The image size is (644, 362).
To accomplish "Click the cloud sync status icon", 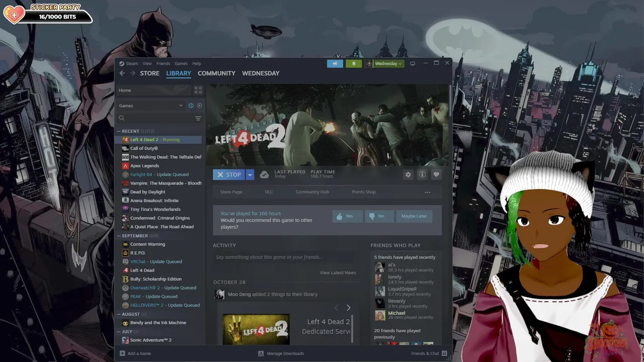I will tap(264, 174).
